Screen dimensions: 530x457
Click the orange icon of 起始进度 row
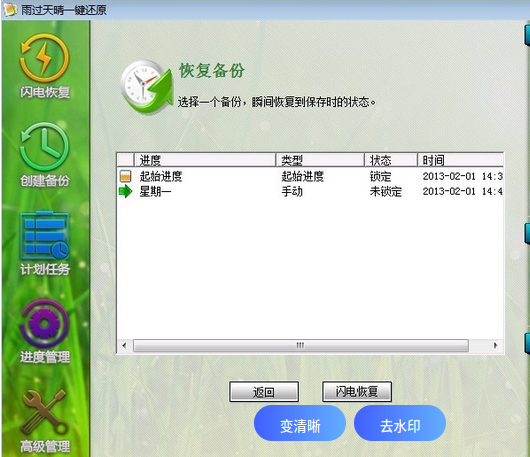tap(125, 176)
